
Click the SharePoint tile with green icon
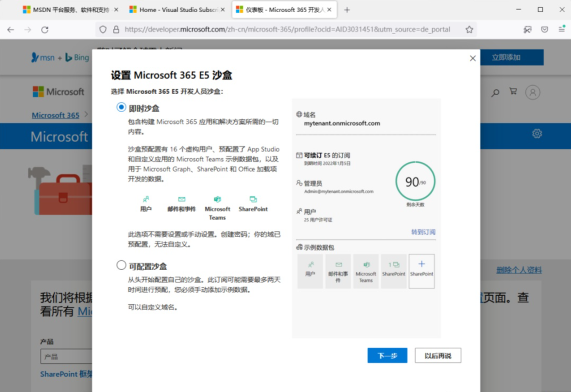pos(394,271)
